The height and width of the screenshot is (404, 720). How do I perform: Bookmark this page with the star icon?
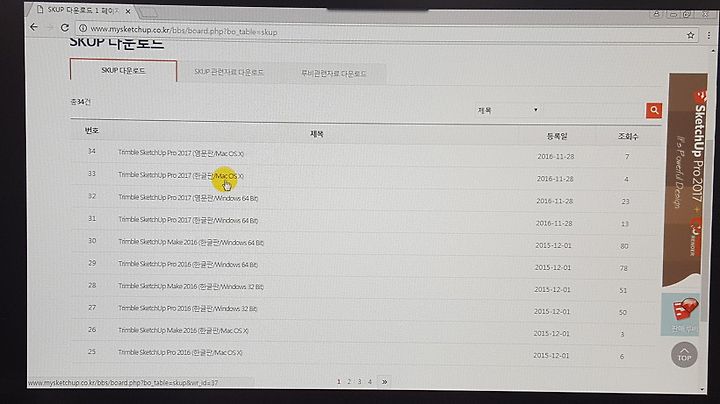coord(690,35)
